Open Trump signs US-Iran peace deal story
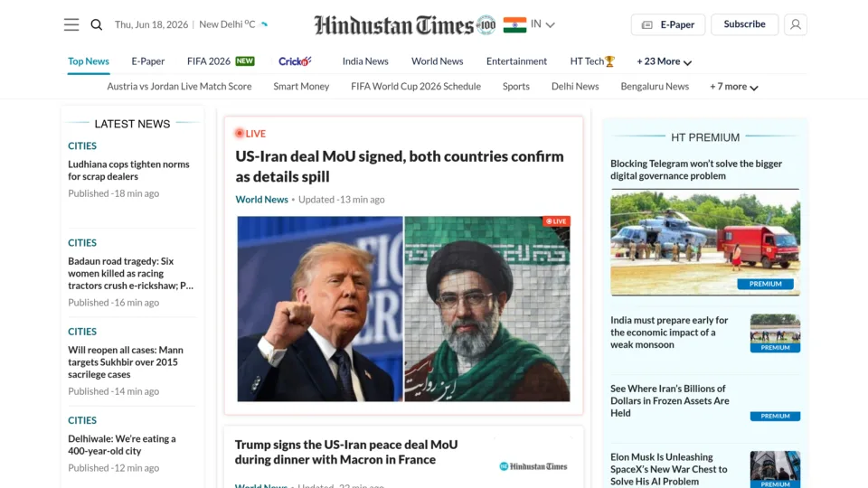 (x=346, y=452)
